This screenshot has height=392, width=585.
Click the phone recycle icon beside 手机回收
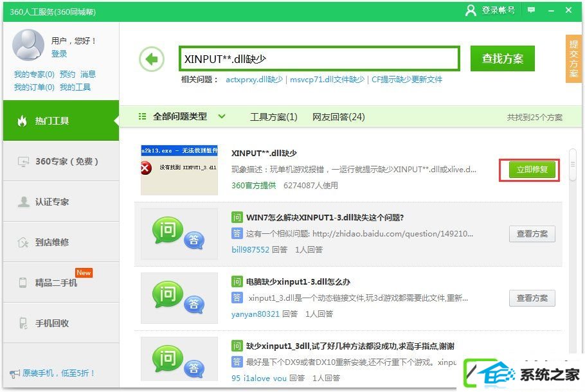[x=23, y=323]
